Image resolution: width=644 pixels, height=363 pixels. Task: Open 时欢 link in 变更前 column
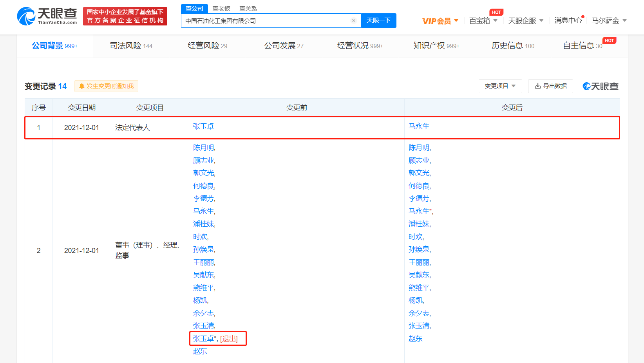coord(200,237)
